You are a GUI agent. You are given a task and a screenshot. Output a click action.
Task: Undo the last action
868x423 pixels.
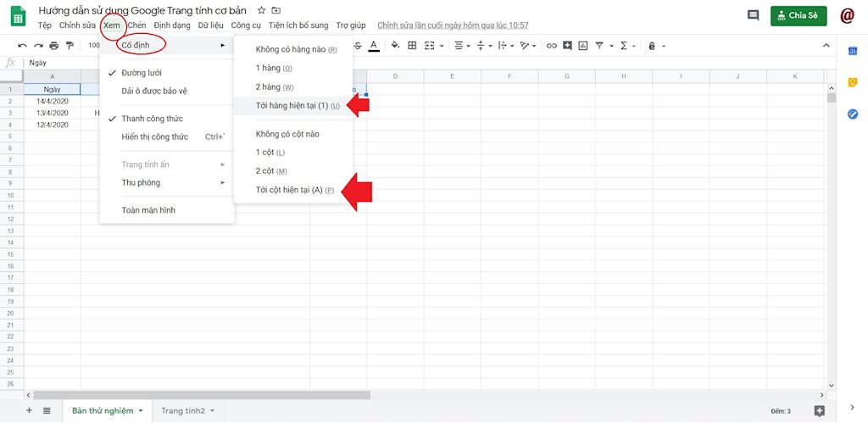[22, 46]
